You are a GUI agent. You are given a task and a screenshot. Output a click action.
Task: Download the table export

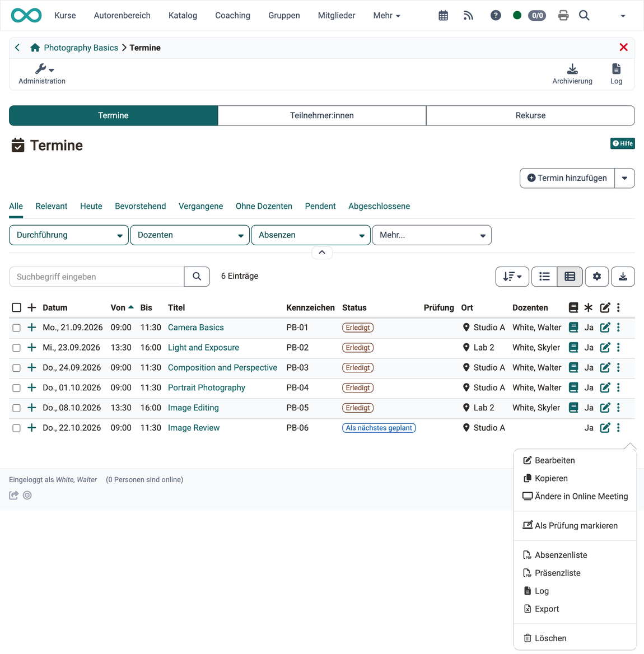coord(623,277)
